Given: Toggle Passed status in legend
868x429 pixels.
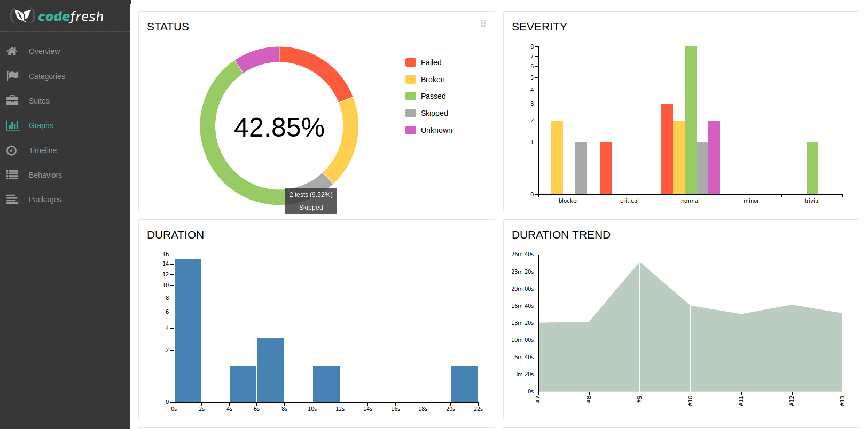Looking at the screenshot, I should (433, 96).
